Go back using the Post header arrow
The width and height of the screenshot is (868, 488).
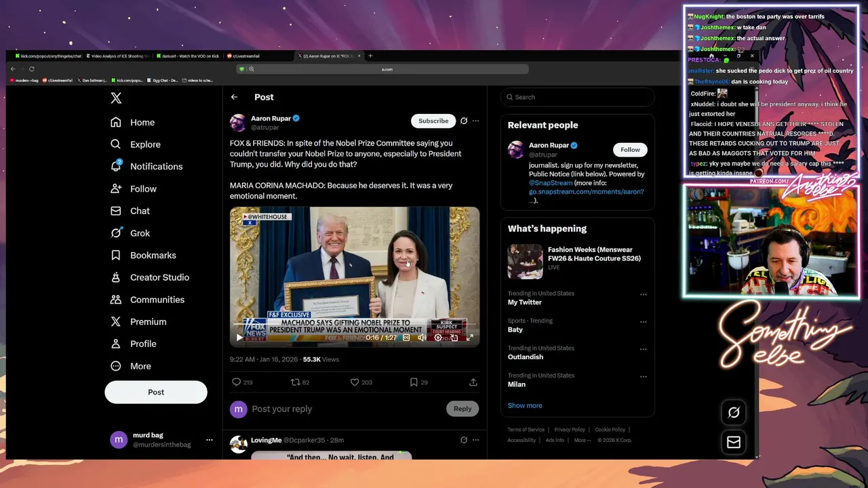click(x=234, y=97)
